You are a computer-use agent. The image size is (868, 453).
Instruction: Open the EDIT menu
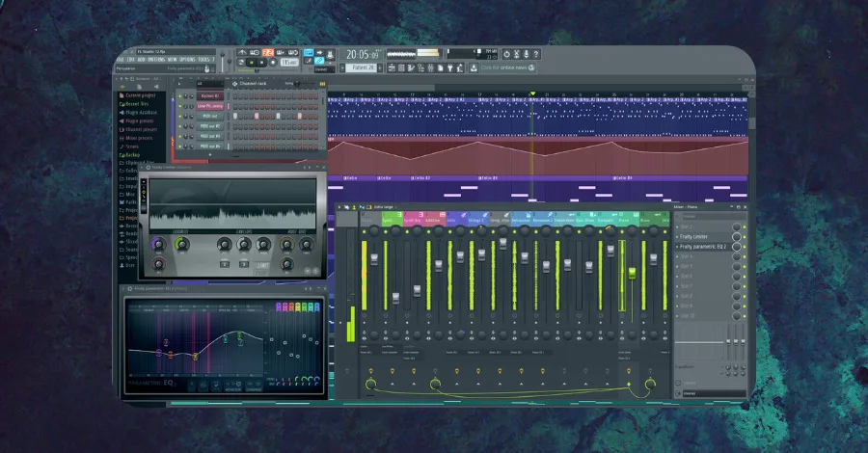click(x=130, y=60)
